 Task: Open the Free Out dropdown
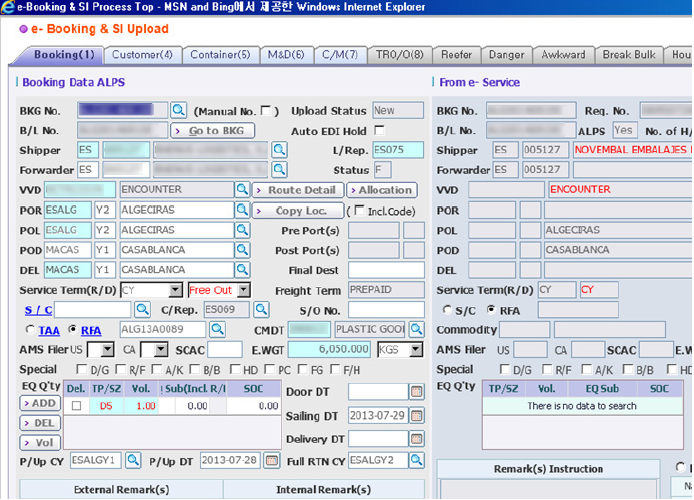243,290
